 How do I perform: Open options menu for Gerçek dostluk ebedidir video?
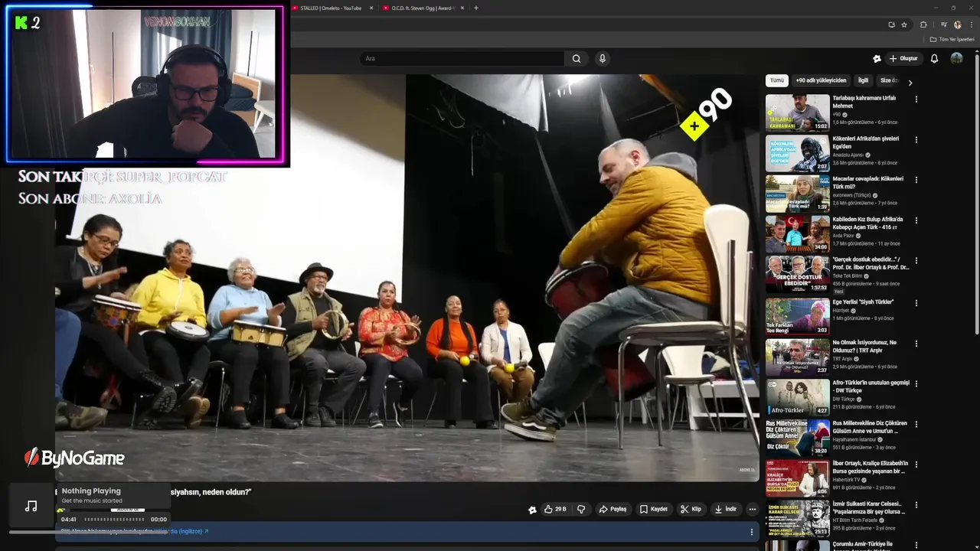pyautogui.click(x=916, y=261)
